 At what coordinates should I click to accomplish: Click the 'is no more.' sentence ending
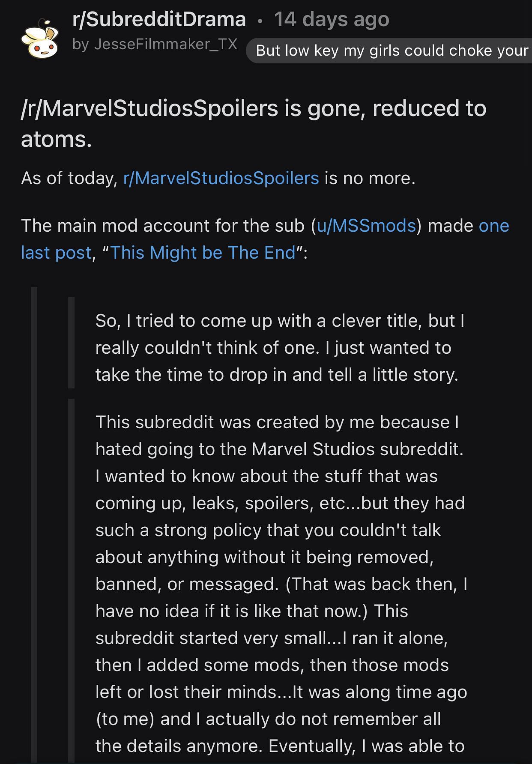click(370, 178)
